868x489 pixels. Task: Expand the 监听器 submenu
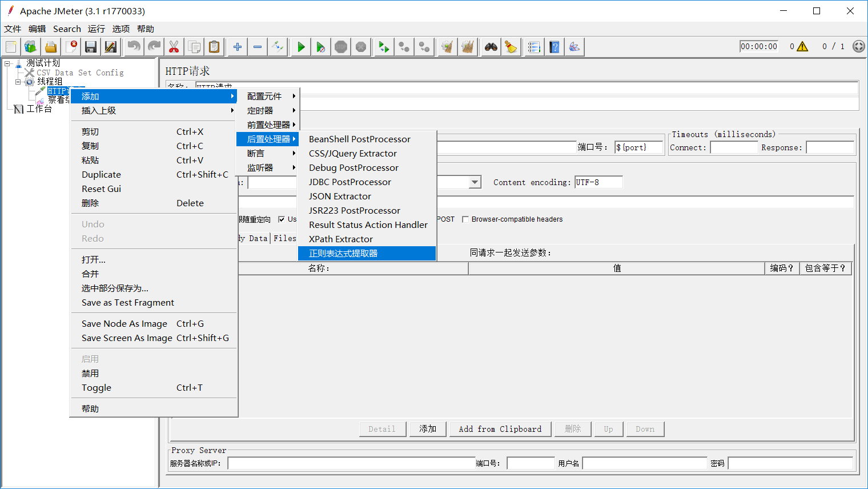[x=268, y=168]
